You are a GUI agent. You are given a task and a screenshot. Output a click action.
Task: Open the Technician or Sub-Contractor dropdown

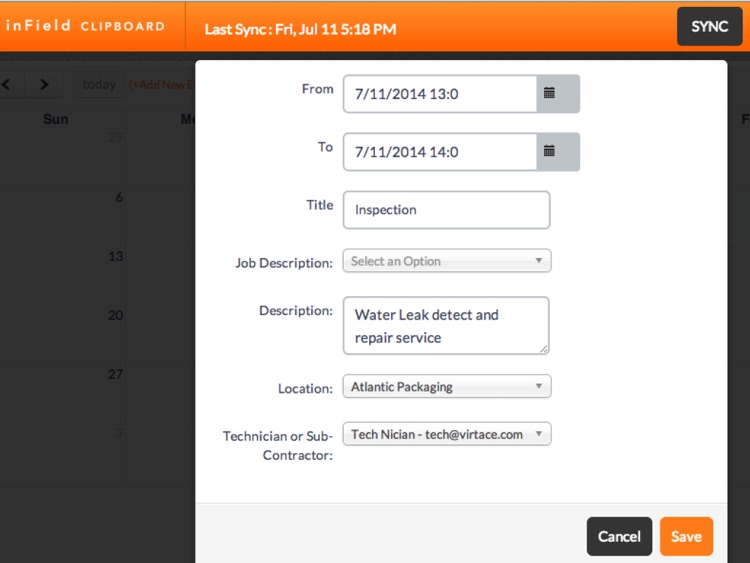447,434
